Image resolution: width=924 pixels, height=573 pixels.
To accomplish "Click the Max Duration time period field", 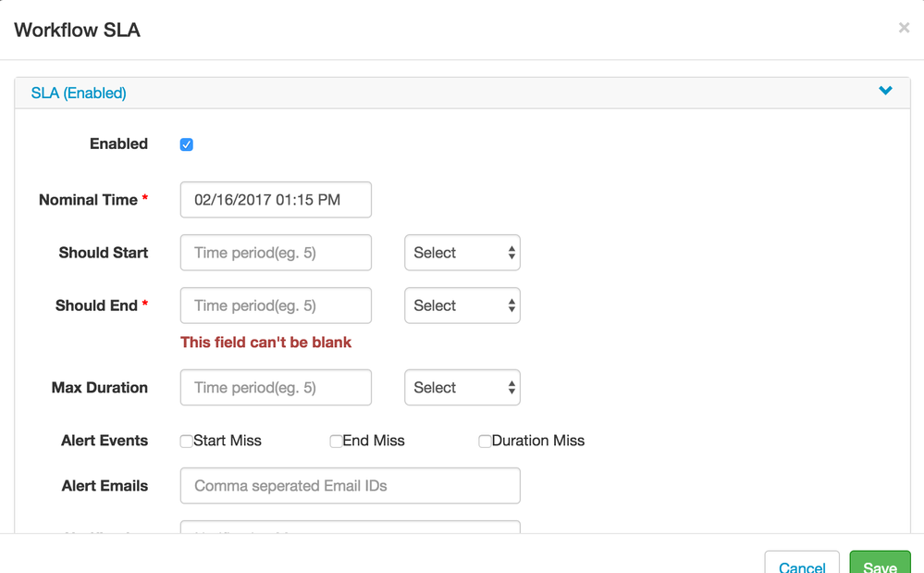I will pyautogui.click(x=276, y=388).
